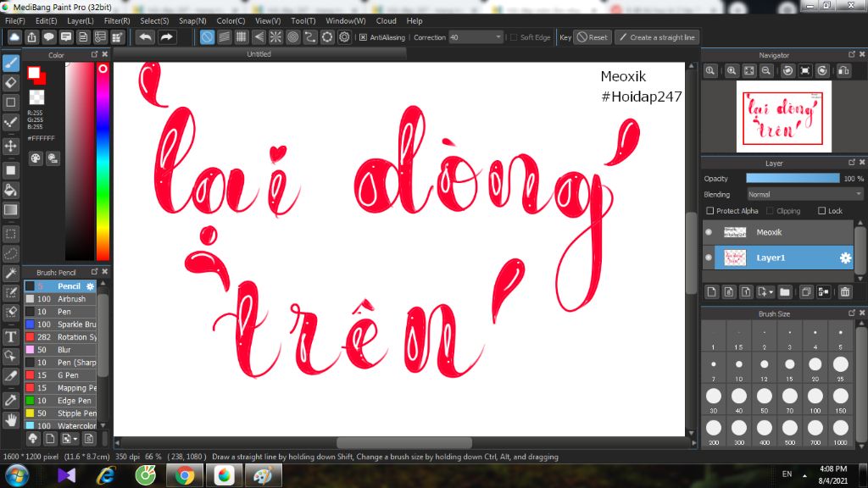The width and height of the screenshot is (868, 488).
Task: Click the Redo arrow in toolbar
Action: [166, 37]
